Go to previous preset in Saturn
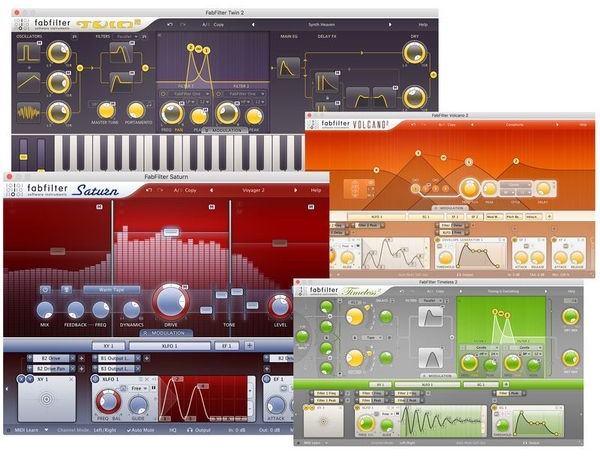The height and width of the screenshot is (456, 600). pyautogui.click(x=211, y=190)
